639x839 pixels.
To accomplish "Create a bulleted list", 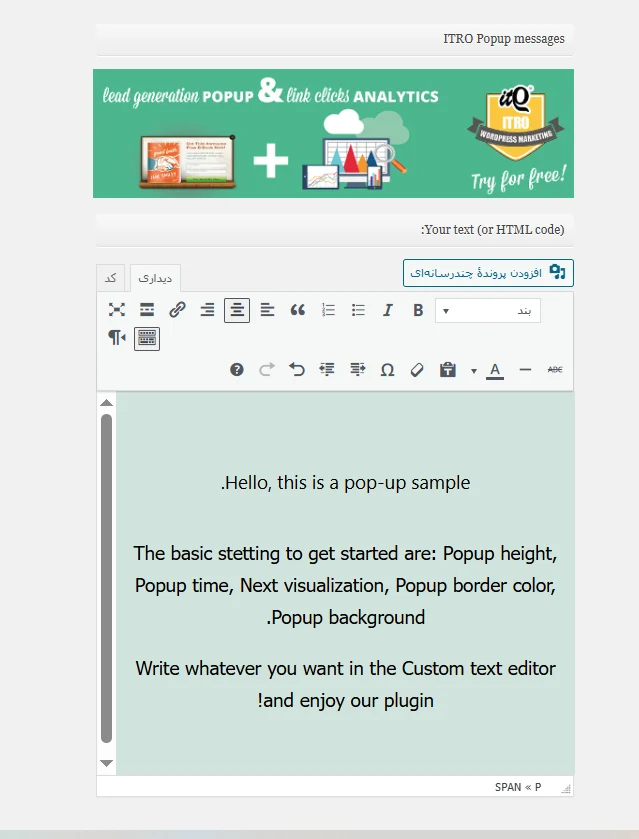I will [x=358, y=310].
